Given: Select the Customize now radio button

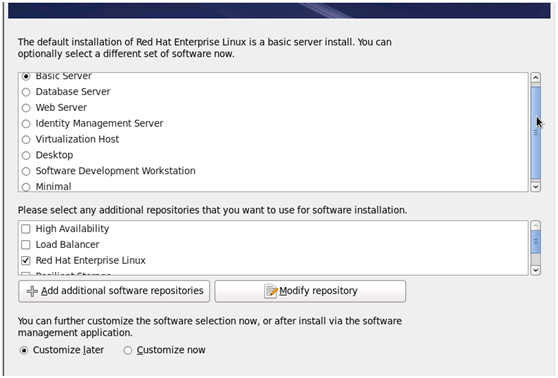Looking at the screenshot, I should pyautogui.click(x=128, y=351).
